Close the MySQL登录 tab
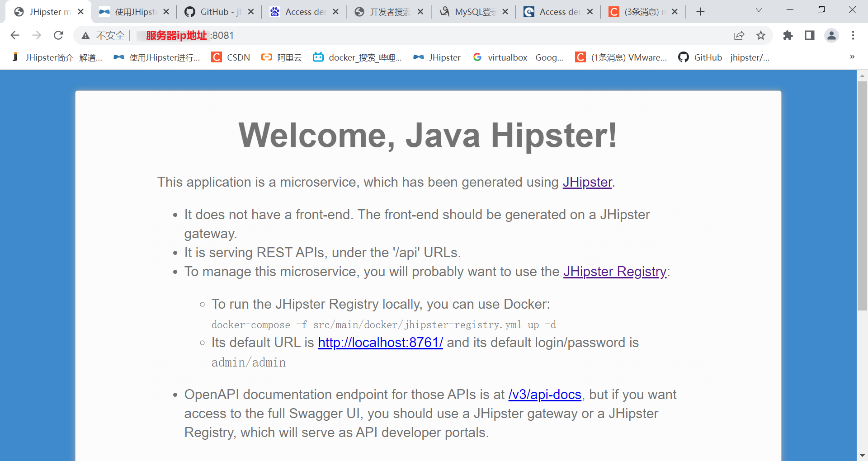 coord(505,12)
